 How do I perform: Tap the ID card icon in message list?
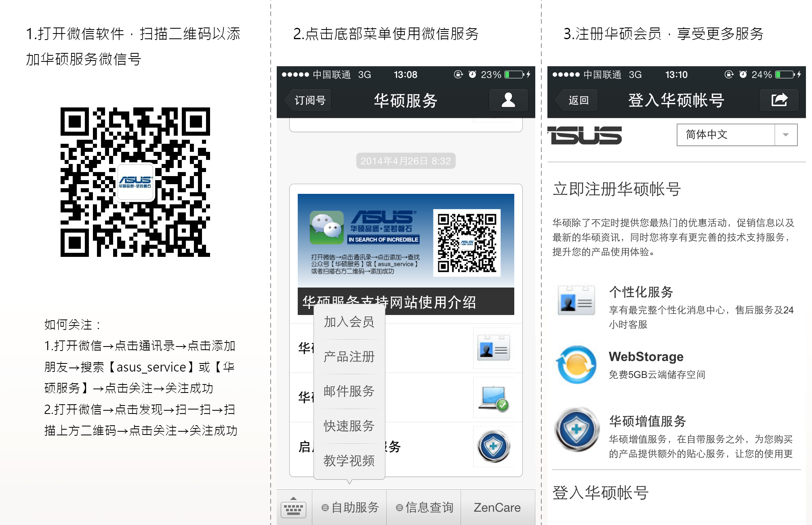click(493, 348)
